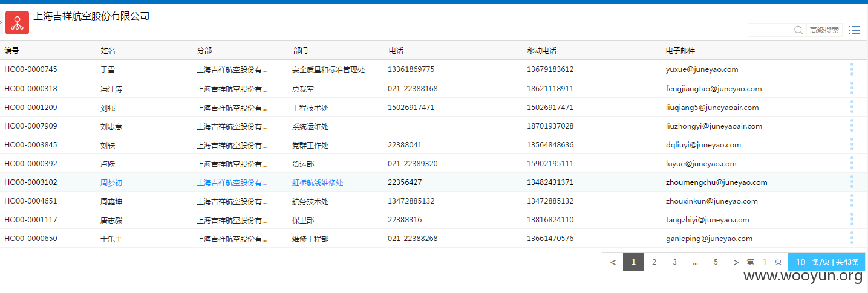The height and width of the screenshot is (293, 868).
Task: Open row actions for 卢跃
Action: [x=852, y=163]
